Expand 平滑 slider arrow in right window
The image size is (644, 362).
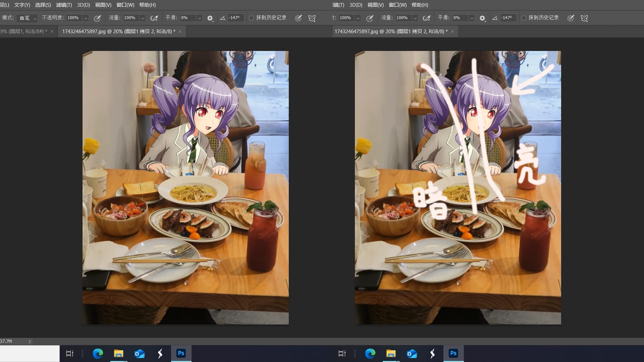pos(472,18)
